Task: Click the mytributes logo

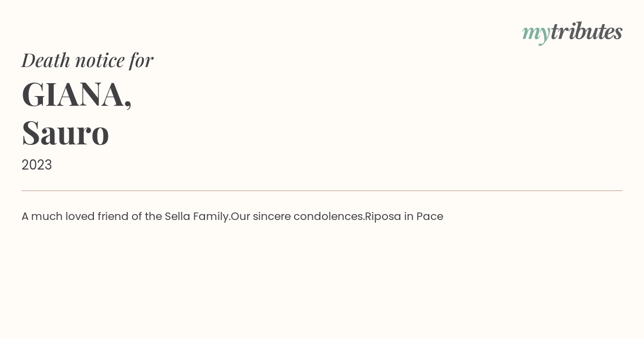Action: 572,33
